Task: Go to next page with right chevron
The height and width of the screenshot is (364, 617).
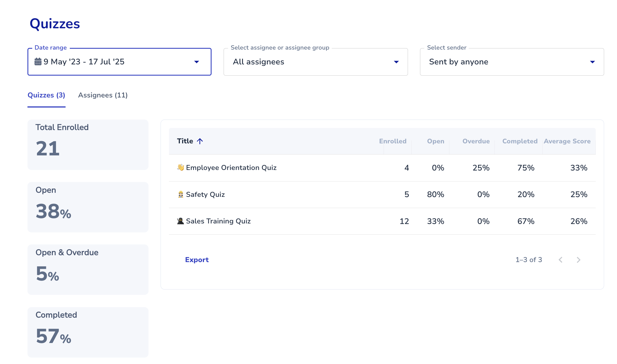Action: 578,260
